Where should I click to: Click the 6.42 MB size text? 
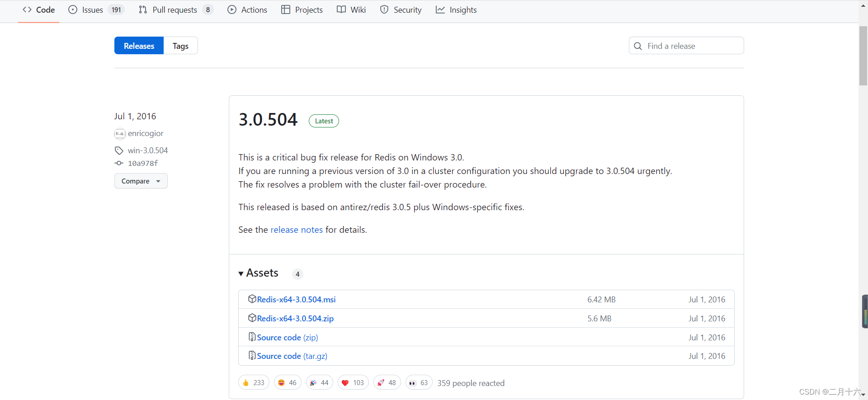[x=601, y=299]
